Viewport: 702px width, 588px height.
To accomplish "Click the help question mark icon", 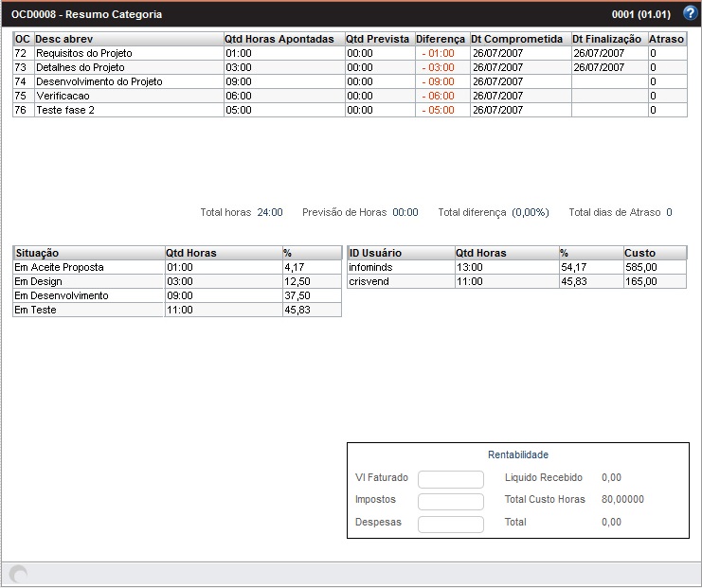I will coord(690,13).
